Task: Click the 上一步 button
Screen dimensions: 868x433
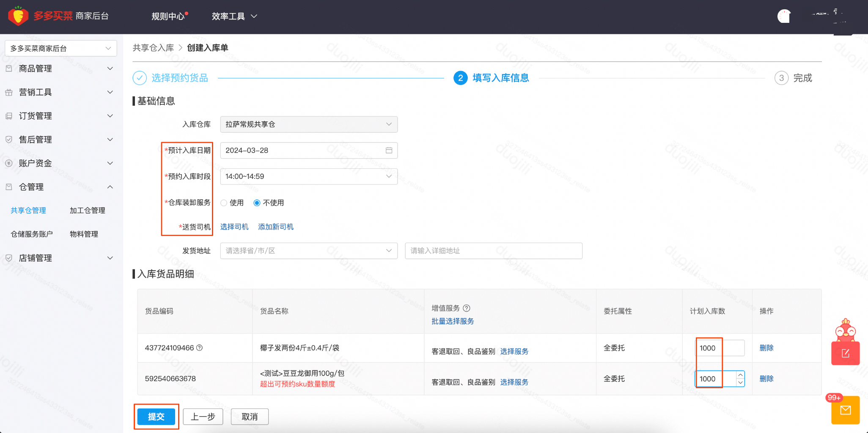Action: (203, 417)
